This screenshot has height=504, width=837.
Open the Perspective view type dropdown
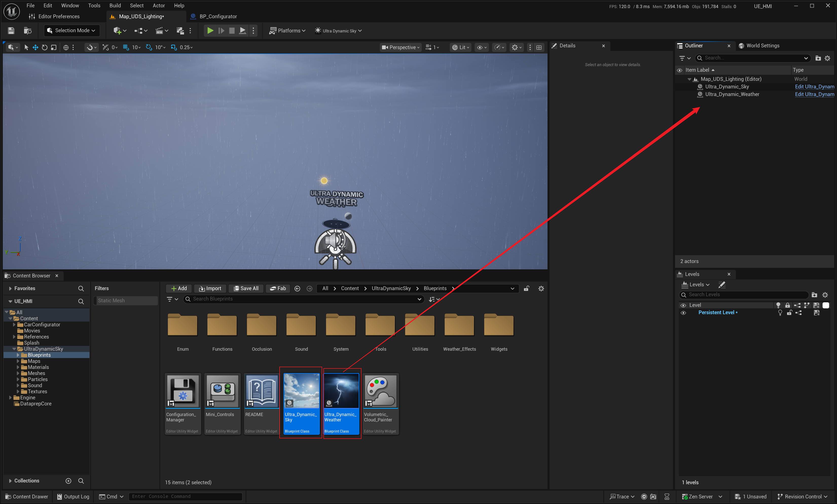pos(400,47)
